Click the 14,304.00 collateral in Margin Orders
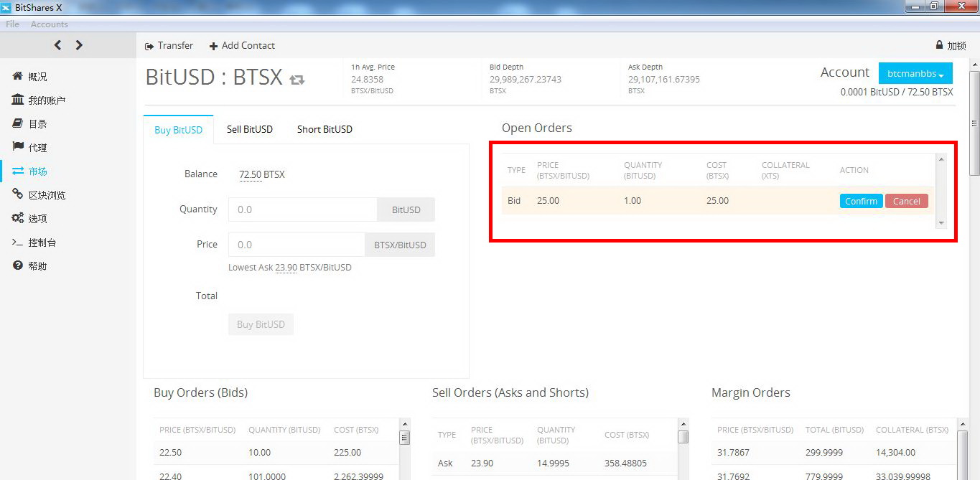 point(895,453)
